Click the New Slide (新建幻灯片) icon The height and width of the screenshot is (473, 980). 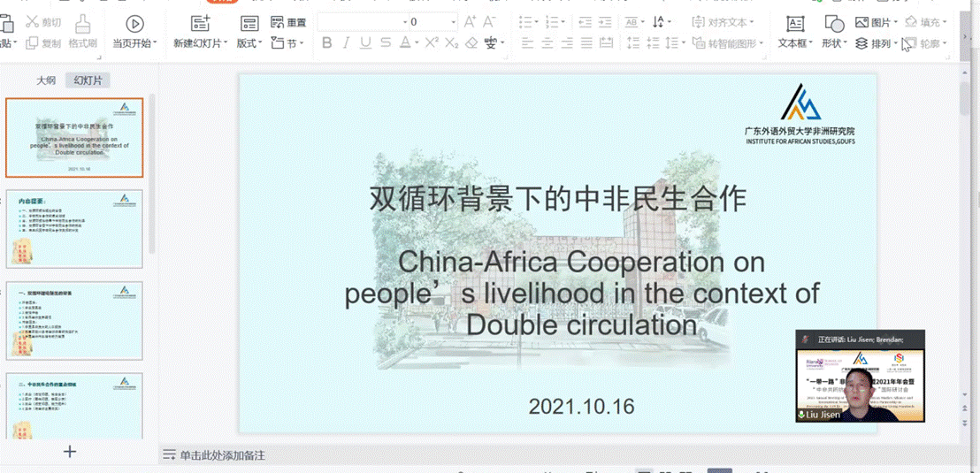point(201,24)
